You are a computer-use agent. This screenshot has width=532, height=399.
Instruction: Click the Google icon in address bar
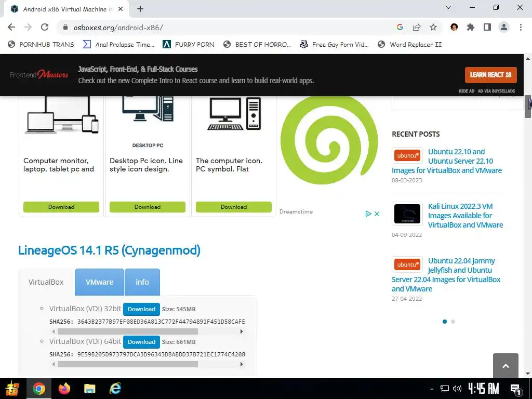(x=400, y=27)
